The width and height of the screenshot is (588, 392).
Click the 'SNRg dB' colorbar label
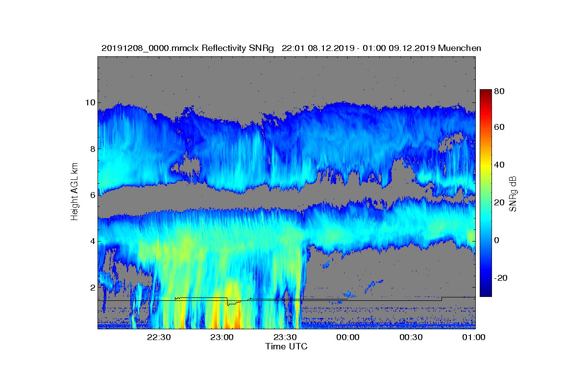coord(513,194)
